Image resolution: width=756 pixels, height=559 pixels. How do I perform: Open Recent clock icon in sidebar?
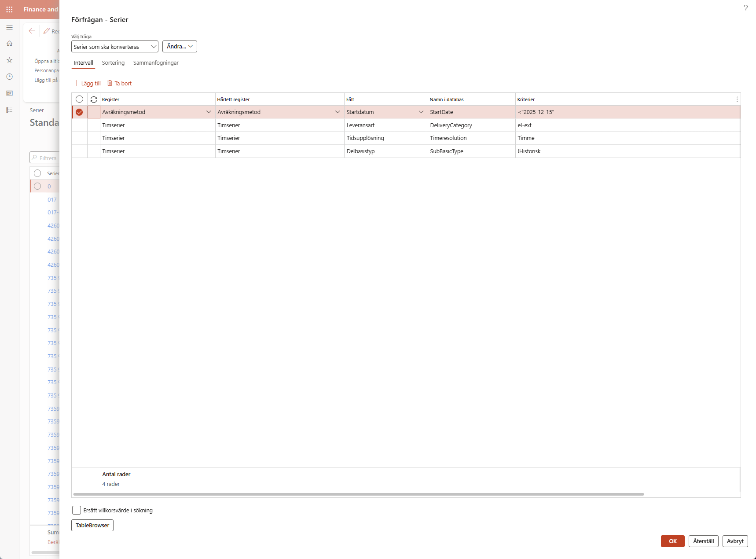(x=9, y=77)
